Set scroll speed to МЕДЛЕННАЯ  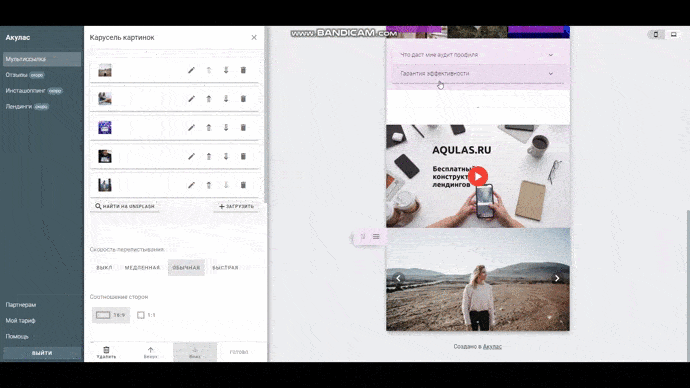point(142,267)
